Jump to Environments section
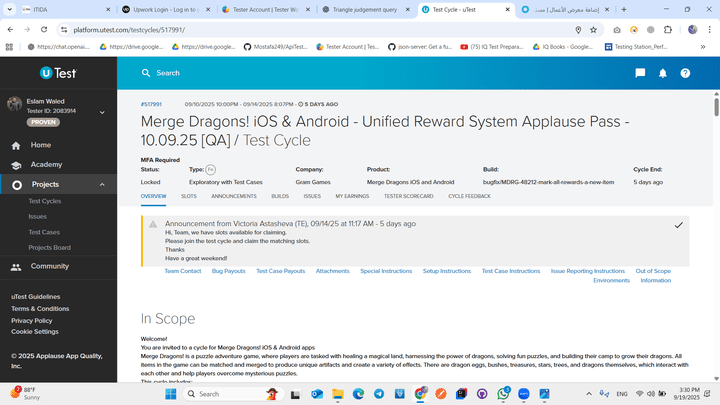The height and width of the screenshot is (405, 720). pos(611,281)
